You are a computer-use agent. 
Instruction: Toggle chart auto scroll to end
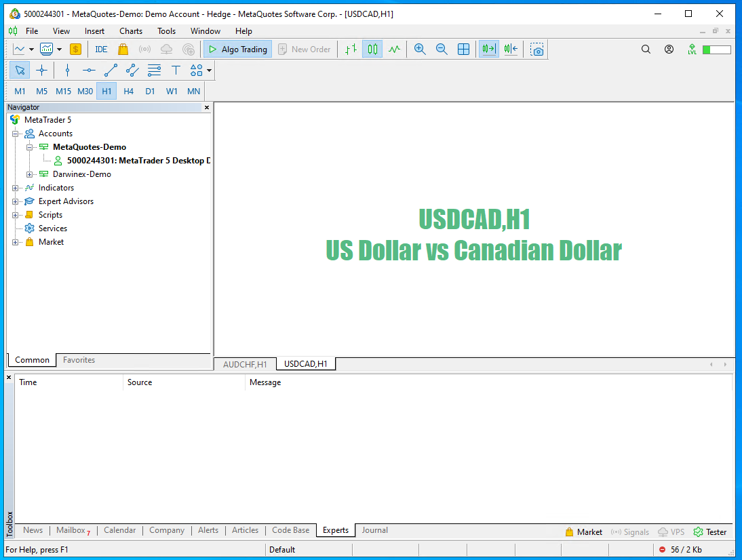click(x=489, y=49)
